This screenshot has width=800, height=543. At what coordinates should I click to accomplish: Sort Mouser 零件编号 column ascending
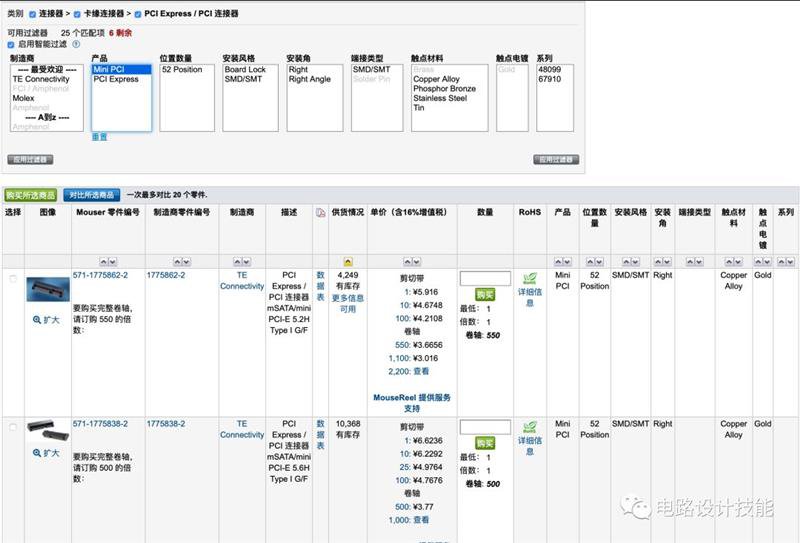coord(104,262)
